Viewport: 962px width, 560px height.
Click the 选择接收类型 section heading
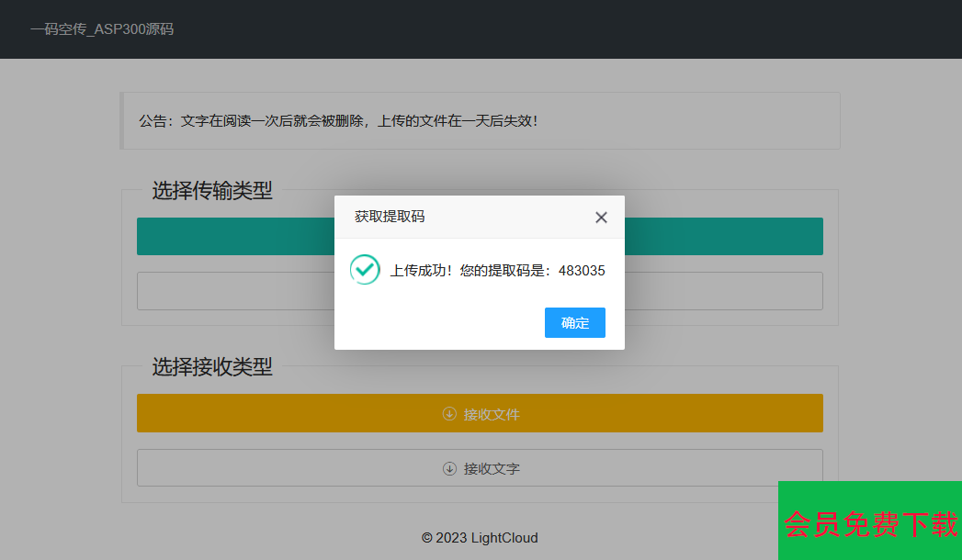[x=212, y=367]
